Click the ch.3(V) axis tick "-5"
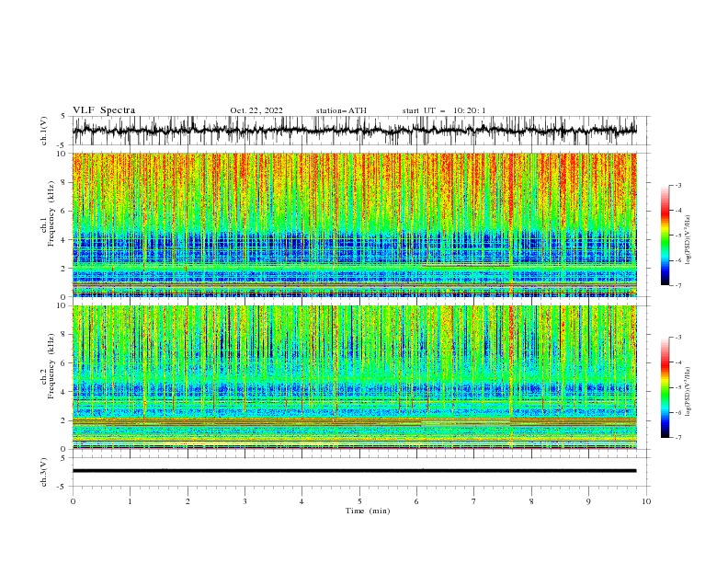Screen dimensions: 728x563 (x=62, y=487)
